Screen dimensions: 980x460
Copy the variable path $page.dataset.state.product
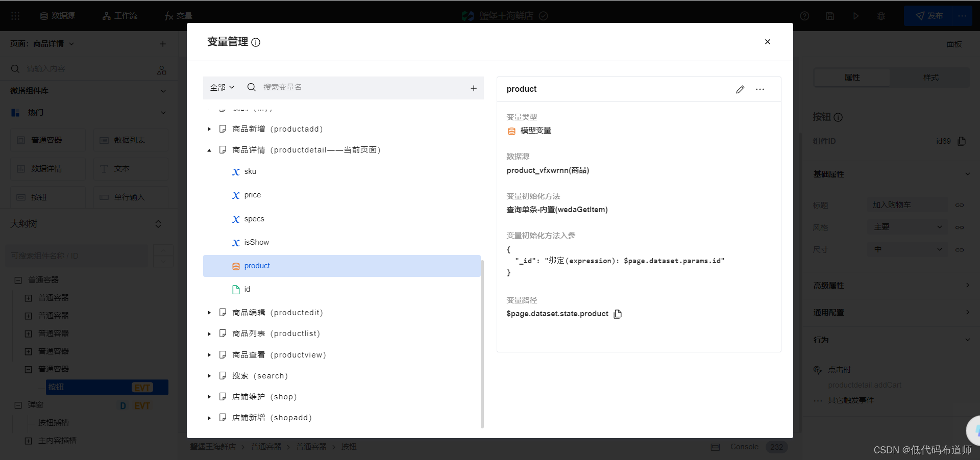click(618, 314)
